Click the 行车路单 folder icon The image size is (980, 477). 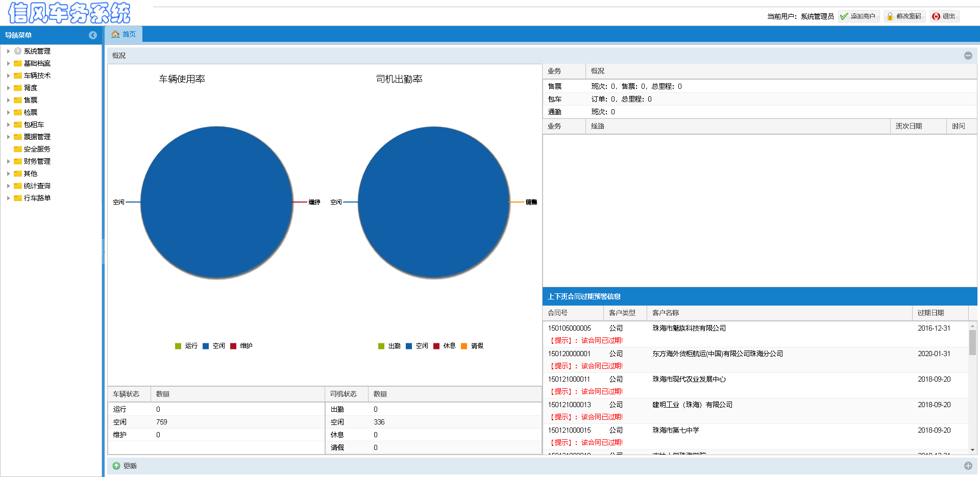(18, 198)
